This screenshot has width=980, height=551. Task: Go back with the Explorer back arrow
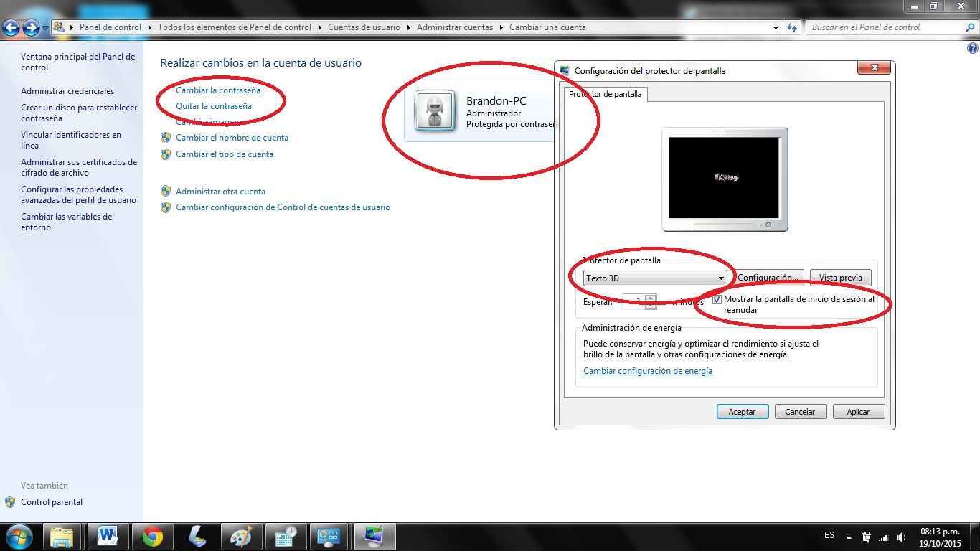[11, 27]
